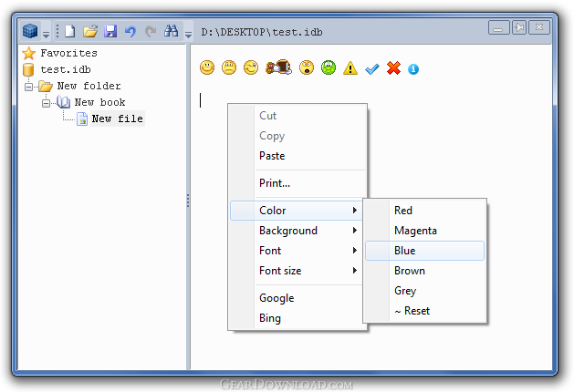Pick Red text color

pyautogui.click(x=424, y=211)
